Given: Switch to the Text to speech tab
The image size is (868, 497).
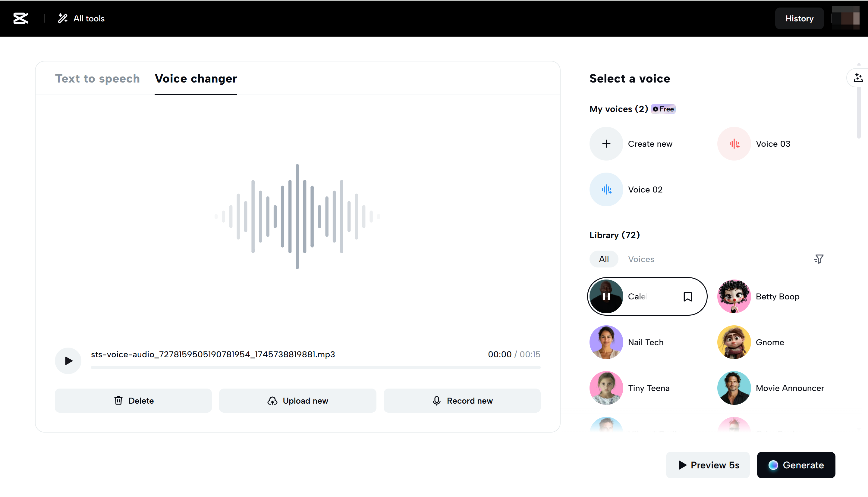Looking at the screenshot, I should (x=98, y=79).
